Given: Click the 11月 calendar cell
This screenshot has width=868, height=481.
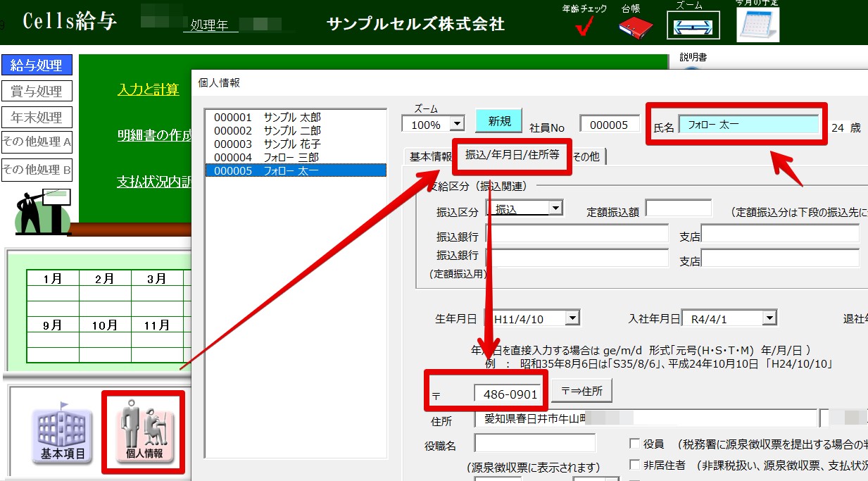Looking at the screenshot, I should tap(157, 325).
